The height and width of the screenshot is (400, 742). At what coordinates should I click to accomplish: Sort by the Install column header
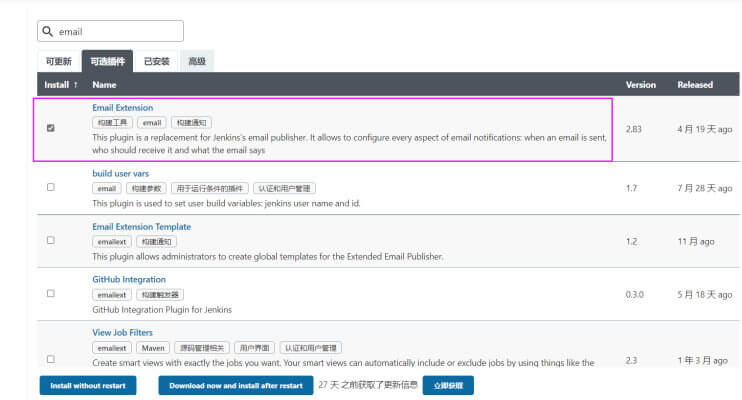(61, 85)
